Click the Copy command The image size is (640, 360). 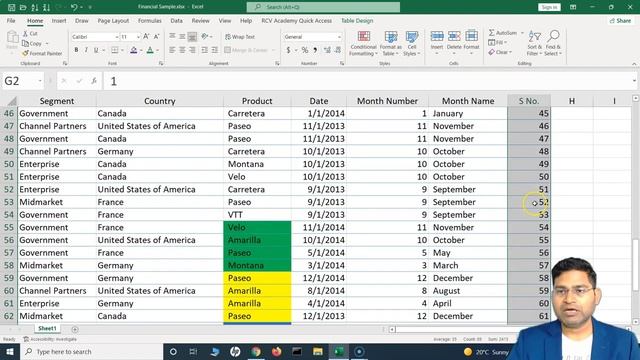point(32,43)
